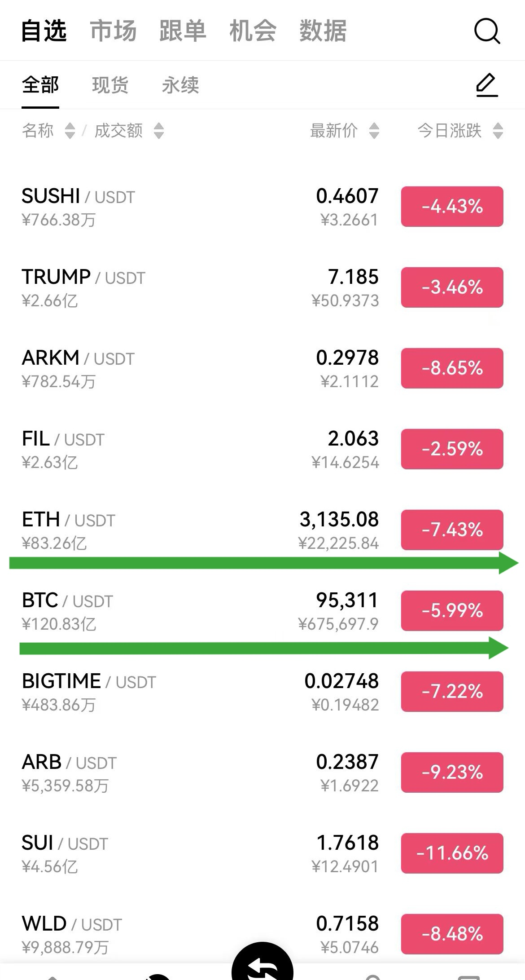Sort by 成交额 volume arrows
Screen dimensions: 525x980
159,131
